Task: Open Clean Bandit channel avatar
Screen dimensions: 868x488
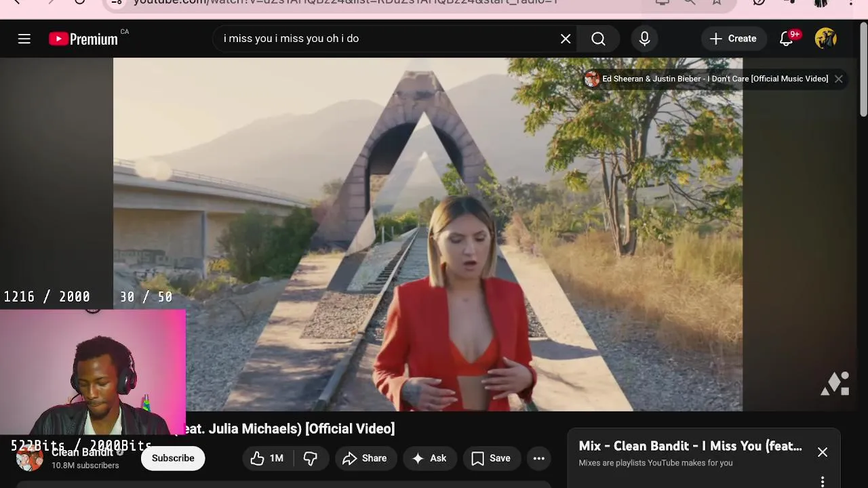Action: point(30,458)
